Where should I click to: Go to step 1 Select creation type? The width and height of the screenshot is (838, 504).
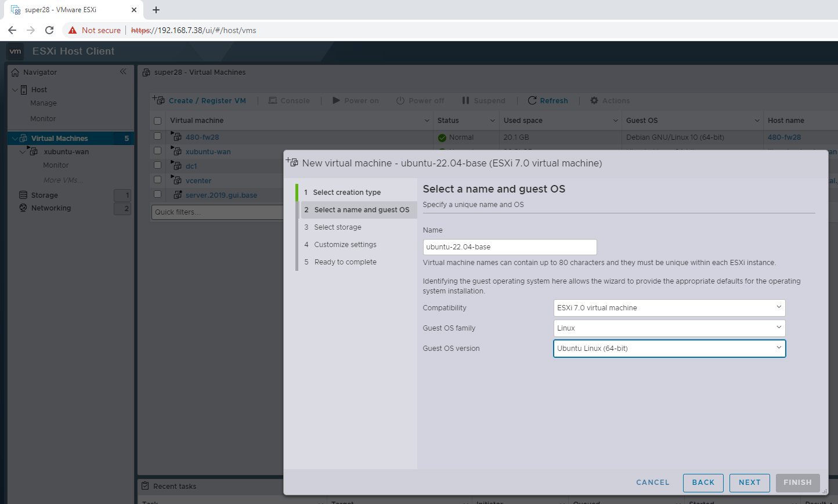356,193
